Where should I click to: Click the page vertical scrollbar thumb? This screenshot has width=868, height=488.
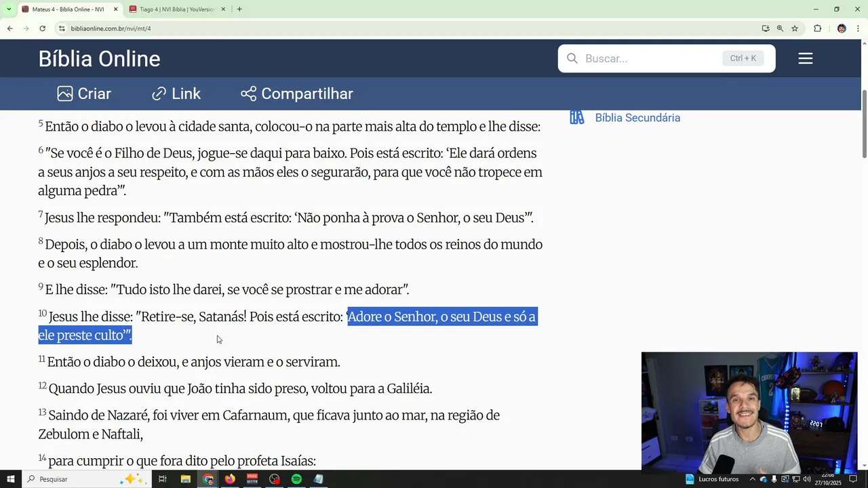[864, 123]
